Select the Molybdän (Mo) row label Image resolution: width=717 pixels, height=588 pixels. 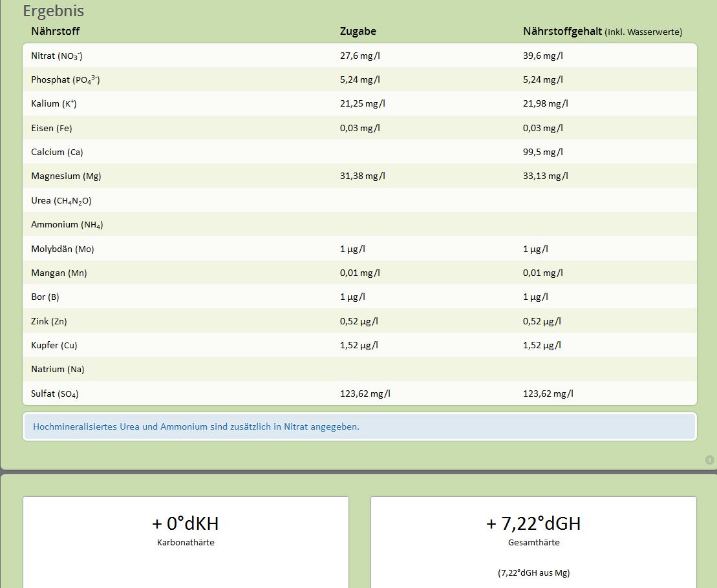click(x=62, y=249)
